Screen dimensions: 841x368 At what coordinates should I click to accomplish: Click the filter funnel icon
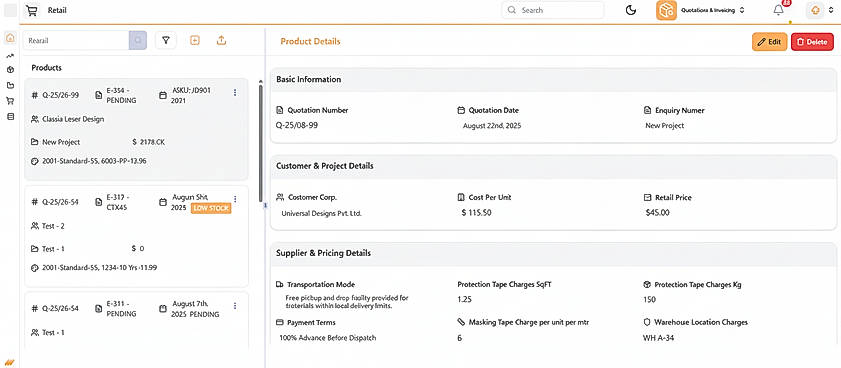tap(166, 40)
